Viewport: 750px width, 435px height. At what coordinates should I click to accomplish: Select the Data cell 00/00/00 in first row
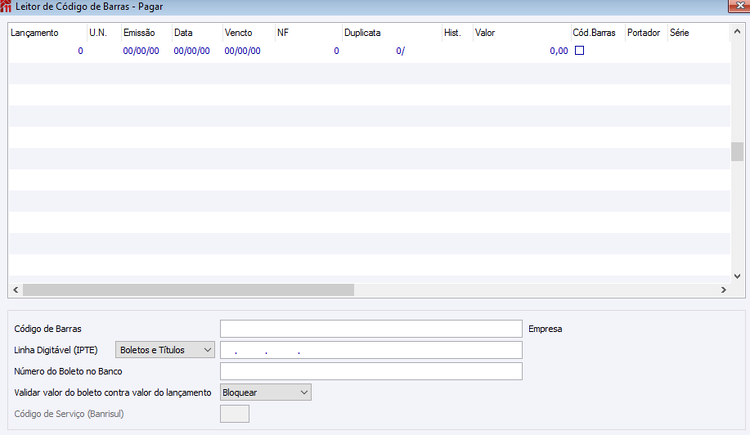192,51
